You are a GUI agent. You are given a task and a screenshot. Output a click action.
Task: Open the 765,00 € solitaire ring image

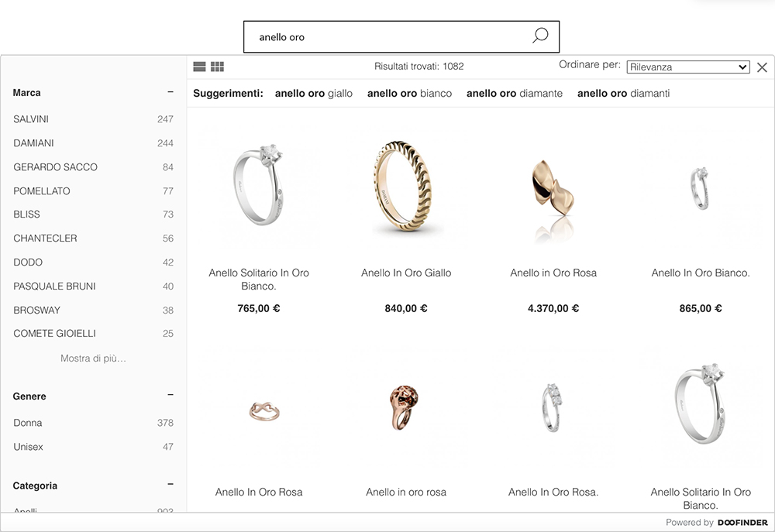(x=259, y=185)
